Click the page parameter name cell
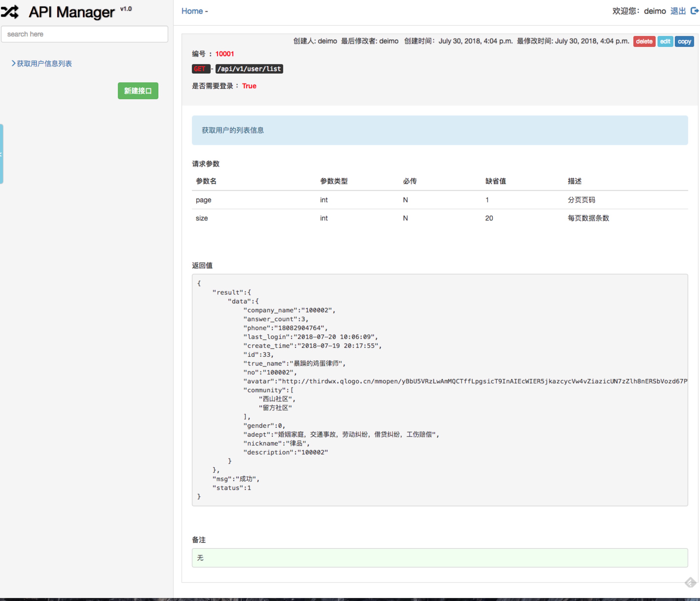Image resolution: width=700 pixels, height=601 pixels. click(x=203, y=200)
